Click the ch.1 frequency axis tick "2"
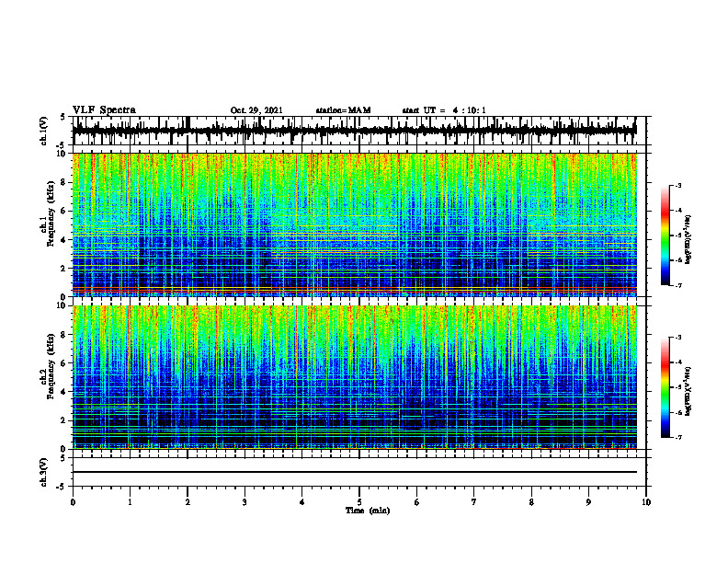Image resolution: width=728 pixels, height=563 pixels. click(x=64, y=268)
